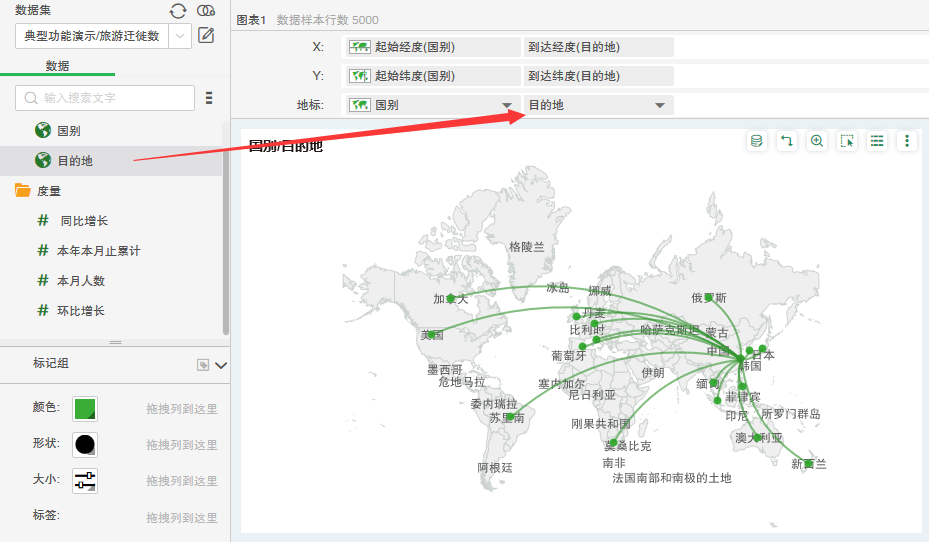Expand the dataset selection dropdown
Image resolution: width=929 pixels, height=542 pixels.
pyautogui.click(x=181, y=36)
